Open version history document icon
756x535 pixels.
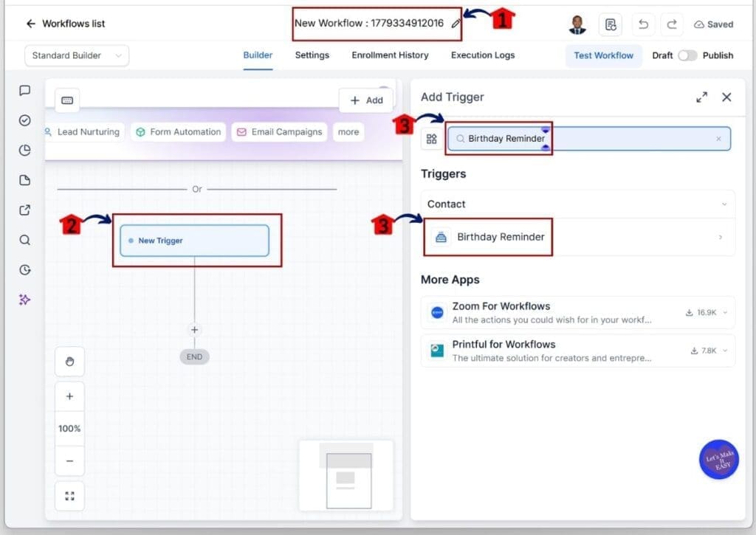click(611, 24)
